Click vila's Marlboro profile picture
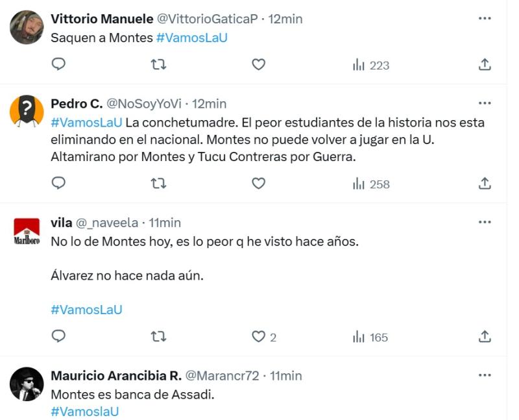This screenshot has height=420, width=519. pyautogui.click(x=27, y=230)
